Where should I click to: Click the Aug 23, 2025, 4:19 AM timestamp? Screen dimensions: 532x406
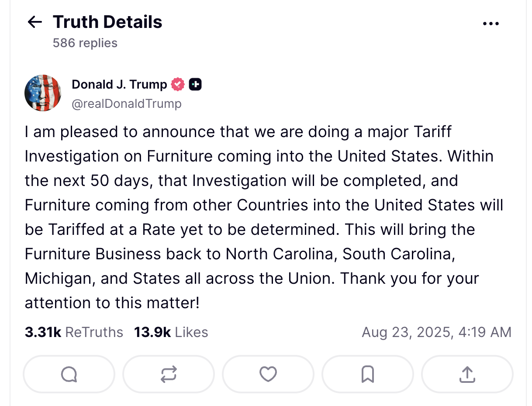tap(436, 332)
